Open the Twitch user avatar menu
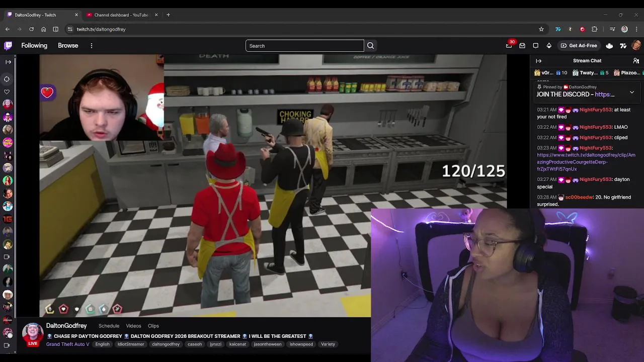644x362 pixels. (x=636, y=46)
